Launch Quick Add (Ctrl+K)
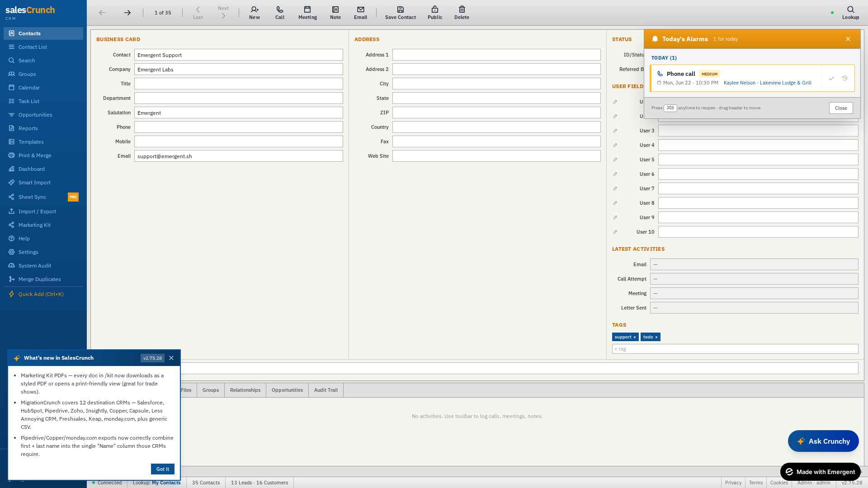 pos(43,294)
